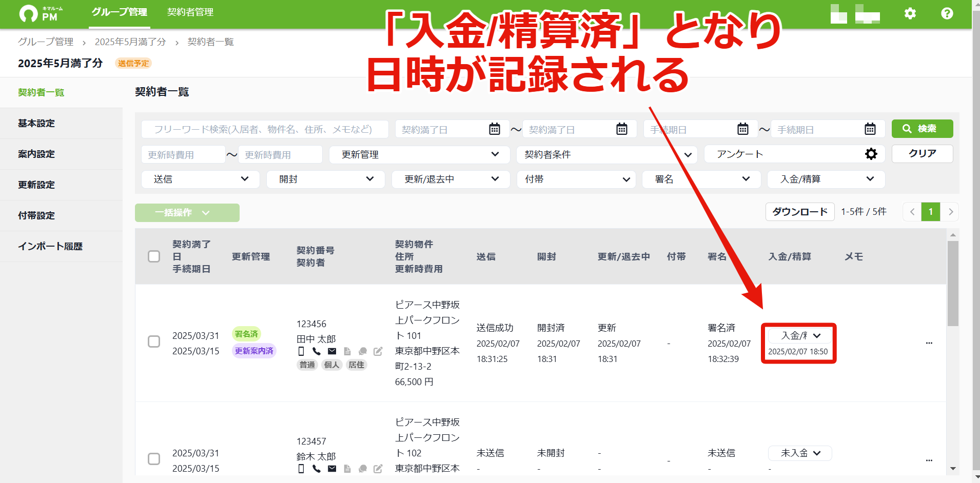Click the 更新案内済 badge for 田中 太郎
Viewport: 980px width, 483px height.
254,351
